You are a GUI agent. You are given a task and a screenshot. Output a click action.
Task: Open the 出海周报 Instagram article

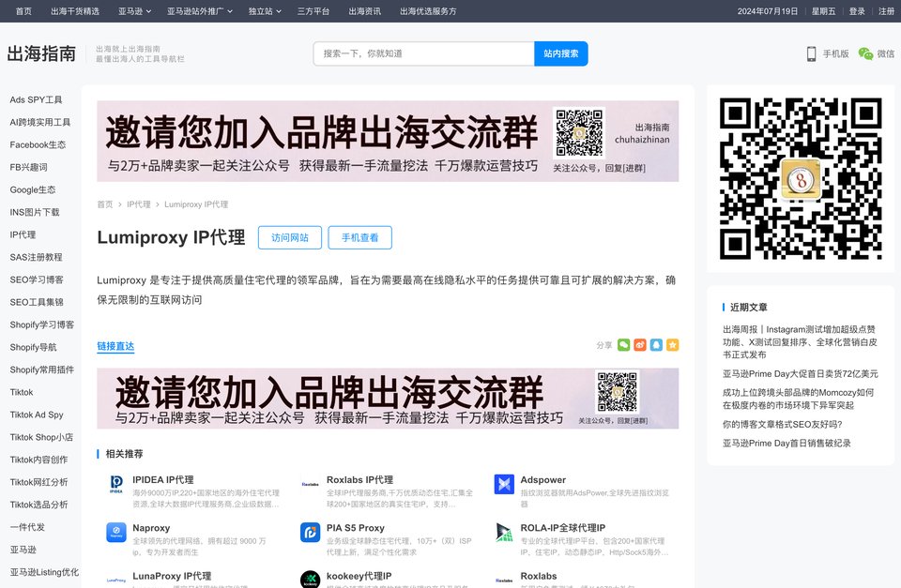(x=800, y=341)
